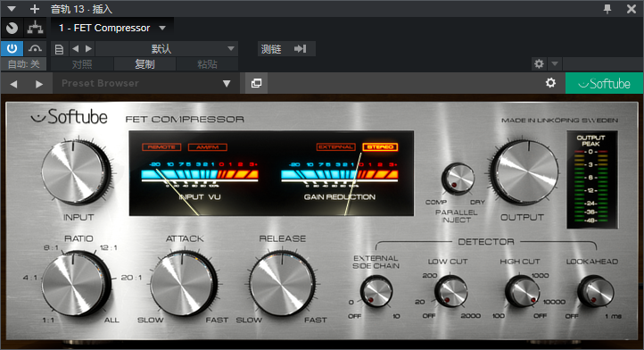Click the green Softube logo button
This screenshot has height=350, width=644.
(x=604, y=84)
